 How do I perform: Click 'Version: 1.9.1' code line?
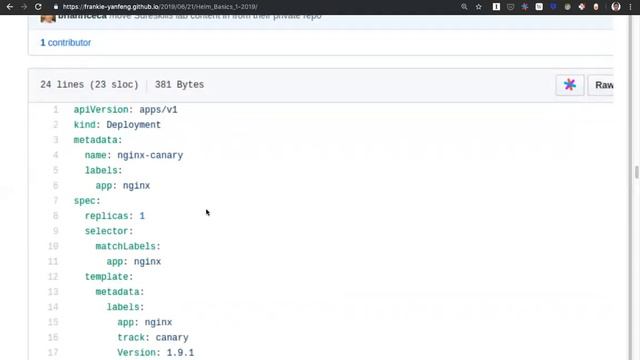click(x=156, y=353)
